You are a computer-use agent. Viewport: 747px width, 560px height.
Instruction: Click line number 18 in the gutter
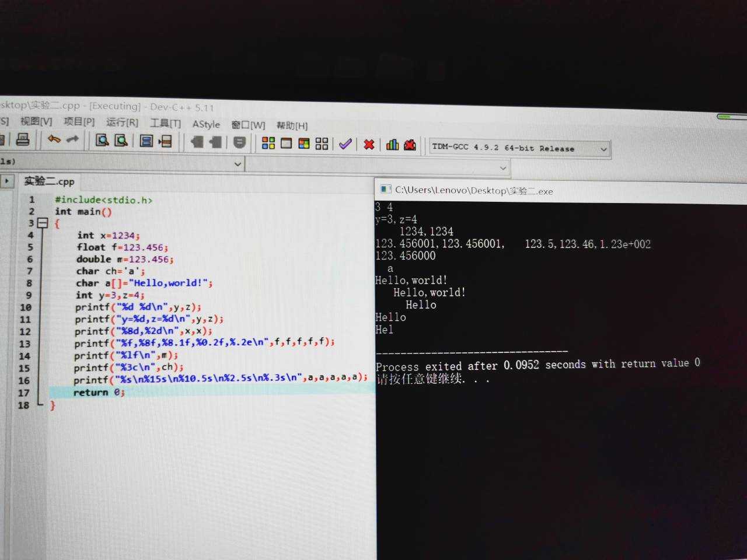click(23, 405)
